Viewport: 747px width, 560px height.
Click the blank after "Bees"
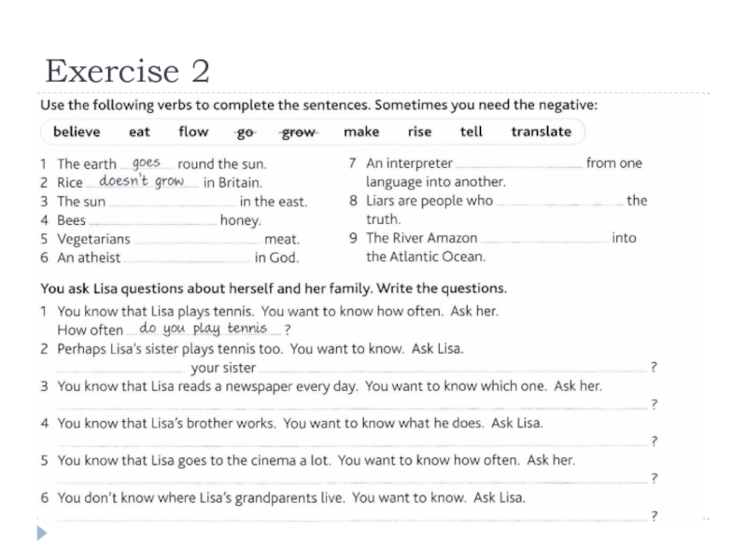point(152,222)
